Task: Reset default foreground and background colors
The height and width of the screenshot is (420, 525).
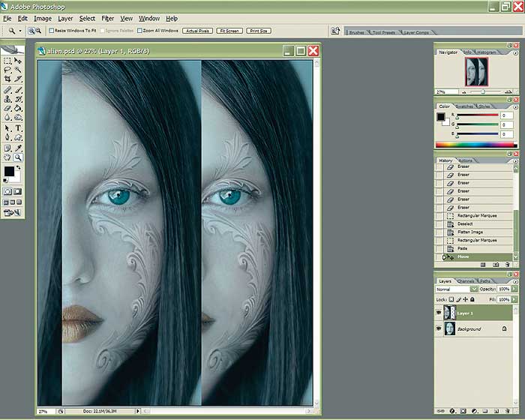Action: click(x=5, y=181)
